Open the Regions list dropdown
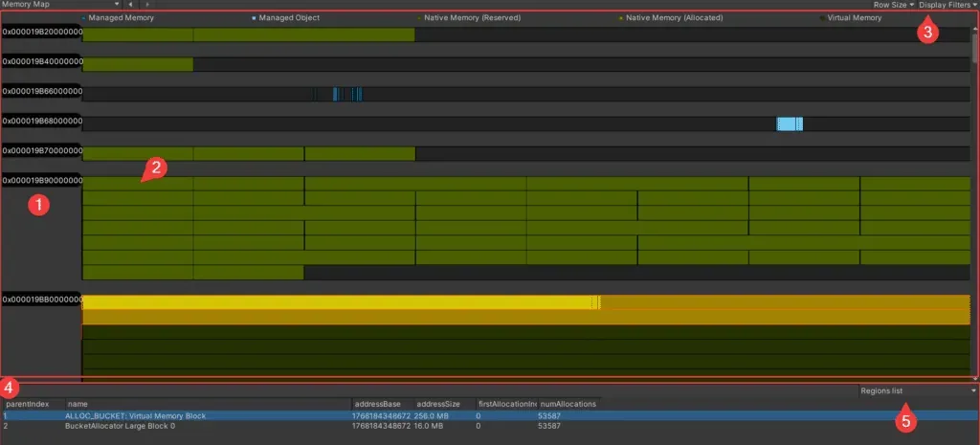This screenshot has height=445, width=980. [917, 390]
